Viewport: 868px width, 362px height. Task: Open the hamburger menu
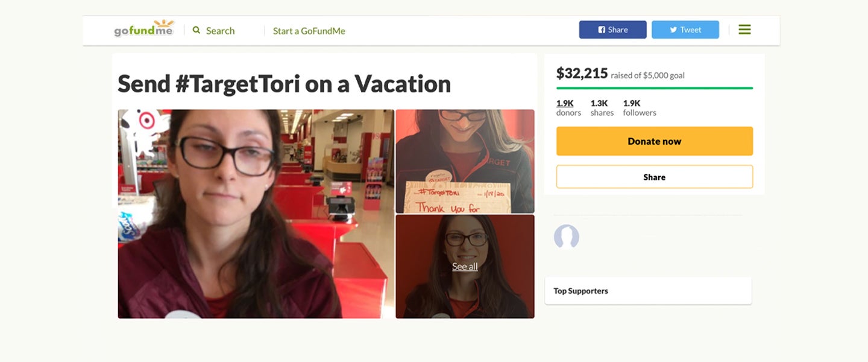(x=744, y=30)
